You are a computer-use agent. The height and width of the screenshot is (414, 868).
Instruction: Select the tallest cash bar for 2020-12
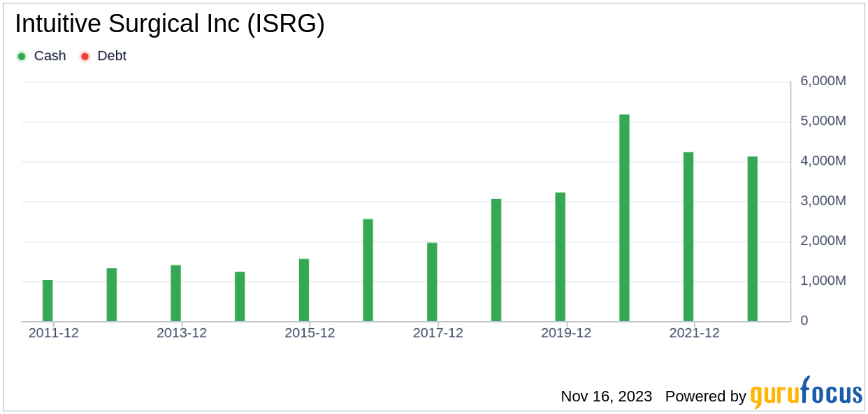point(624,218)
